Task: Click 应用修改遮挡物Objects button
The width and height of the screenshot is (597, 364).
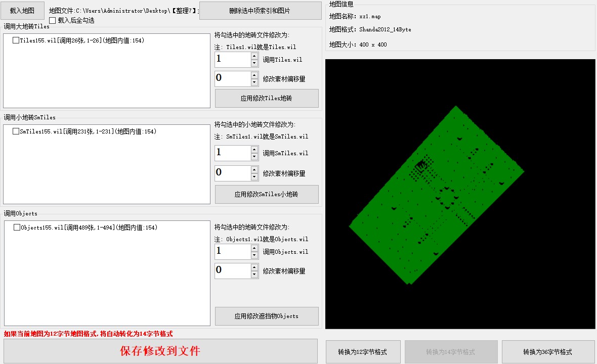Action: (267, 316)
